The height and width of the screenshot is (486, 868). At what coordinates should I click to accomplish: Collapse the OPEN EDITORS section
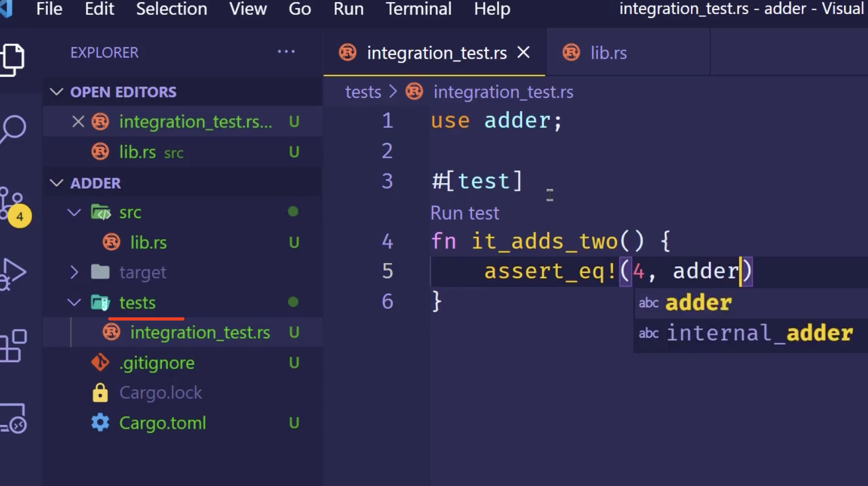click(56, 92)
